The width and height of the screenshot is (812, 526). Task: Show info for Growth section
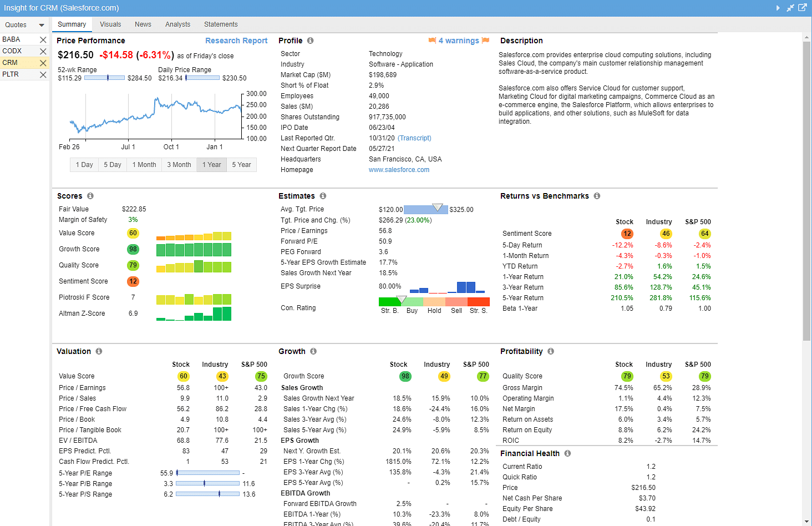pos(313,351)
